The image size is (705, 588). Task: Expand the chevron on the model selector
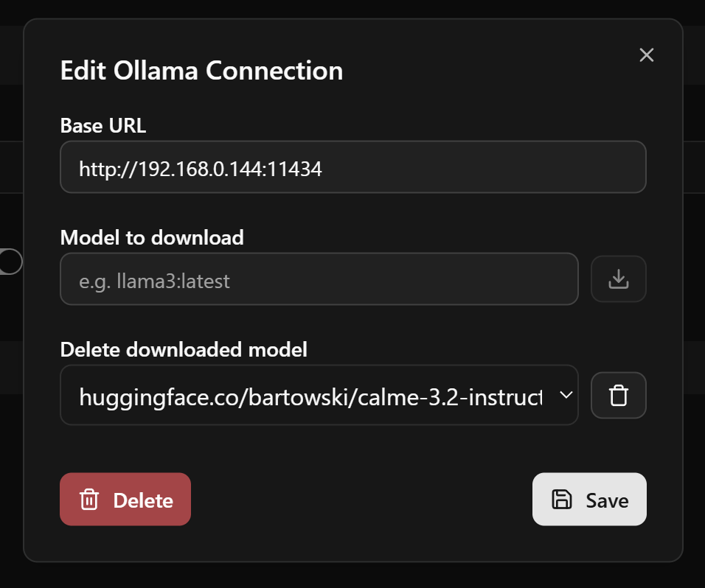click(566, 395)
